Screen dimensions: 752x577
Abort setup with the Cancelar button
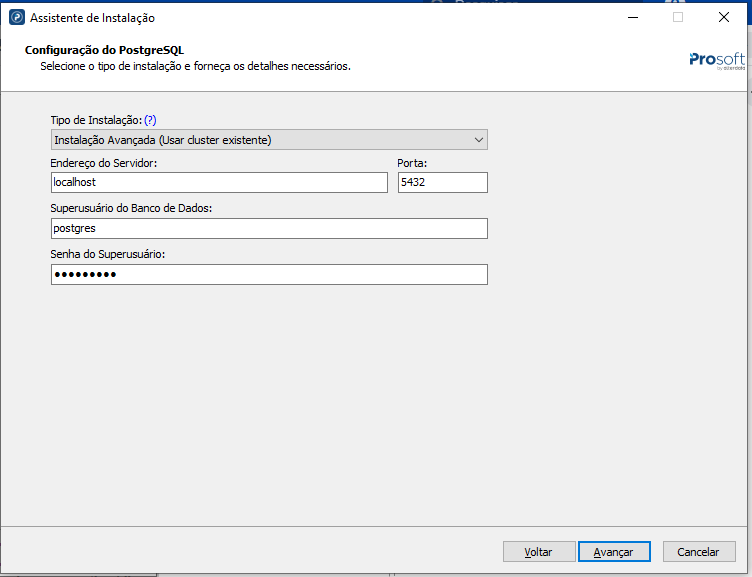[698, 552]
